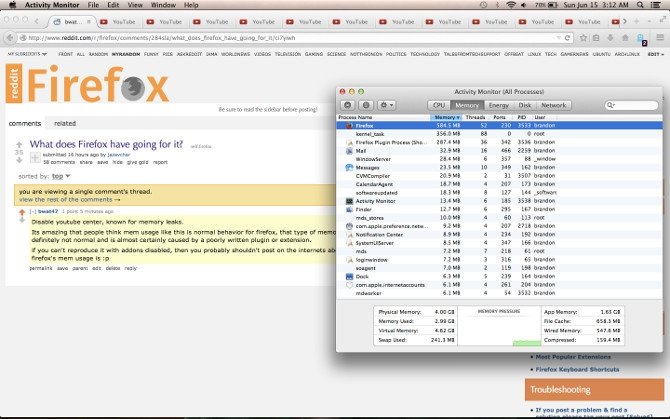
Task: Click the post's self-text thumbnail icon
Action: coord(35,158)
